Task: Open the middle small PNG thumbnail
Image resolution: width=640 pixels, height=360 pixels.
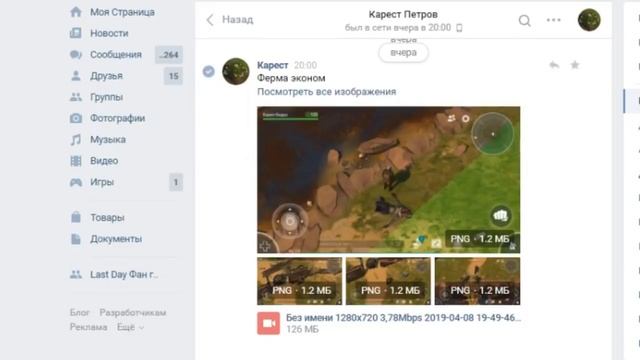Action: pos(388,281)
